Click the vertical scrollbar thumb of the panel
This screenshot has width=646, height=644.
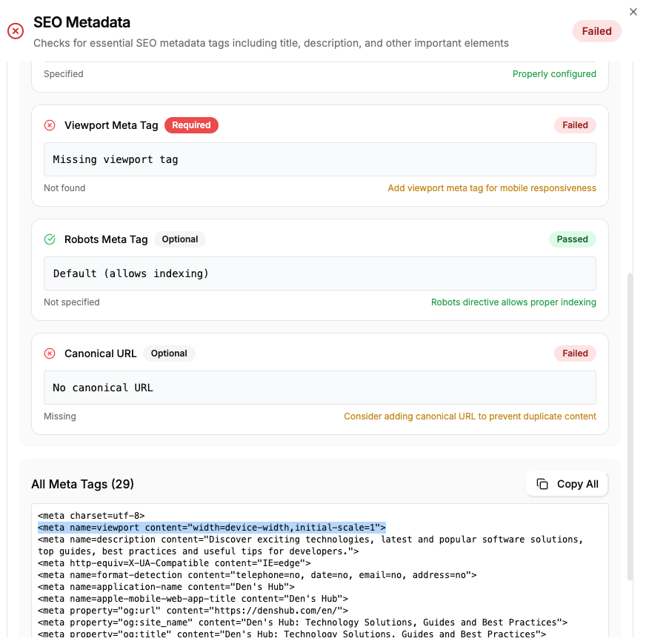pyautogui.click(x=630, y=426)
